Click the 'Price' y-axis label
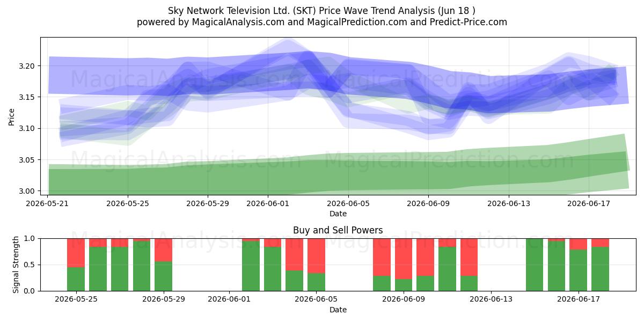 [x=12, y=116]
